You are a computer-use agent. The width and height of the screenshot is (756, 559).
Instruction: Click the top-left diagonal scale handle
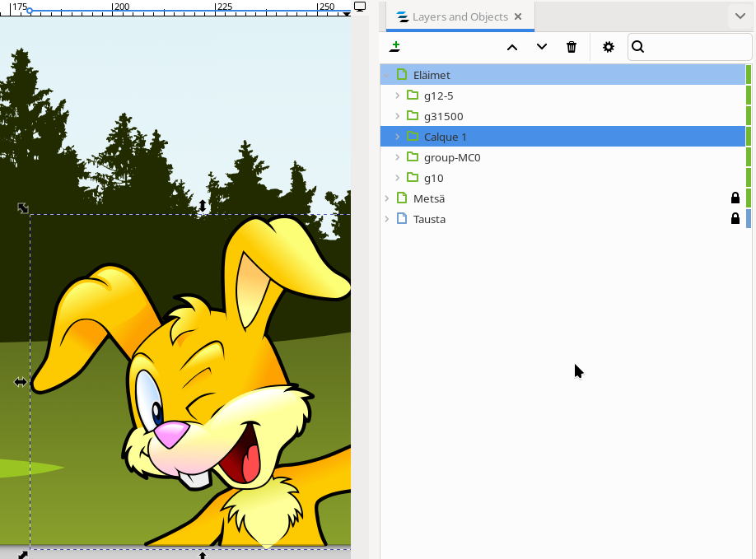(23, 208)
